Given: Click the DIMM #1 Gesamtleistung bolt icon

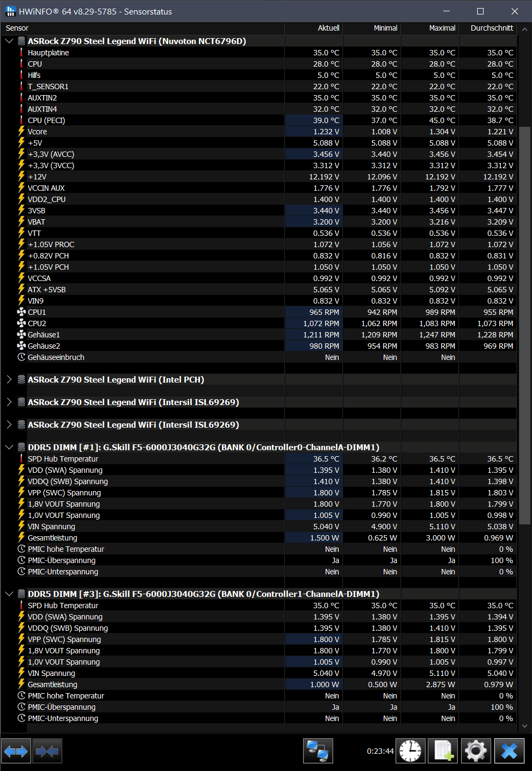Looking at the screenshot, I should [21, 538].
